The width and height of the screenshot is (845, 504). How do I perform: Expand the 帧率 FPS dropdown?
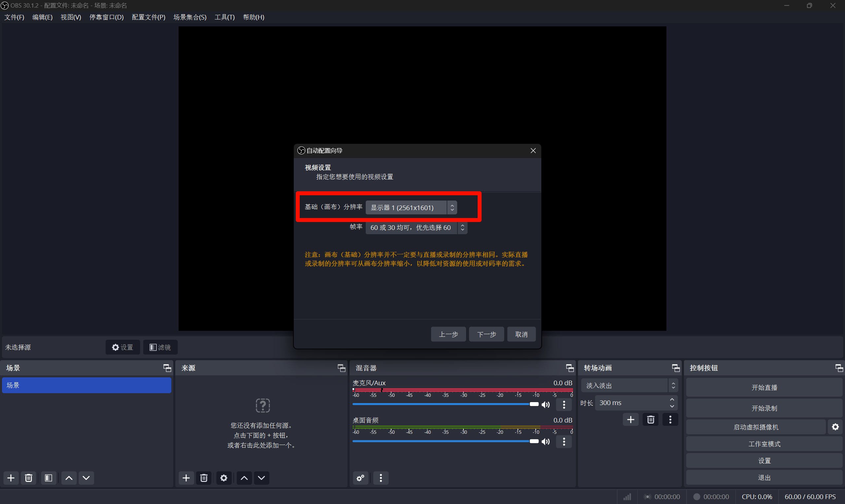click(416, 228)
